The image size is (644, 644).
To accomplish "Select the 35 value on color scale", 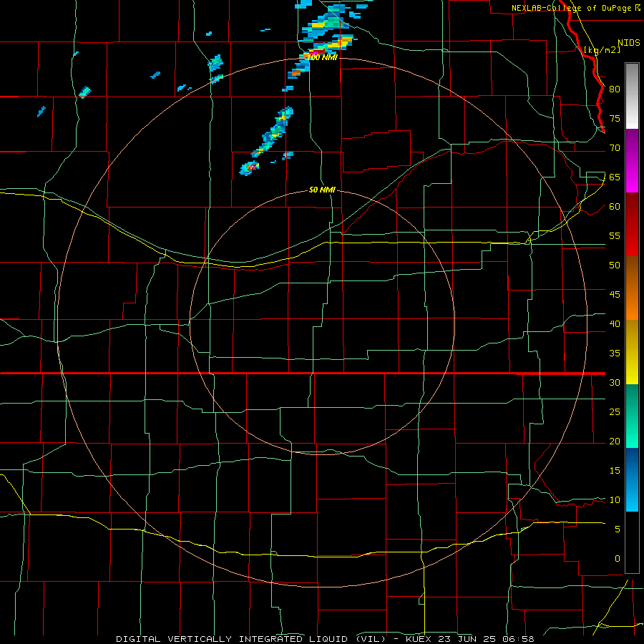I will 615,353.
